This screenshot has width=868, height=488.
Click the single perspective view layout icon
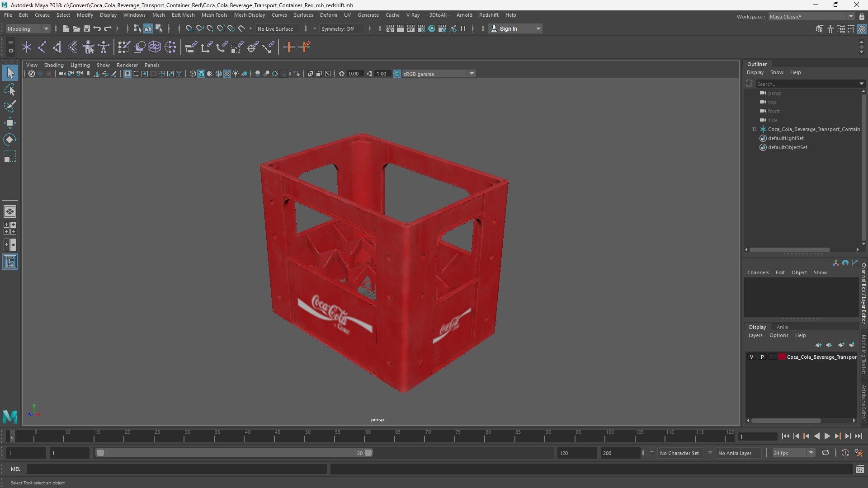click(10, 211)
